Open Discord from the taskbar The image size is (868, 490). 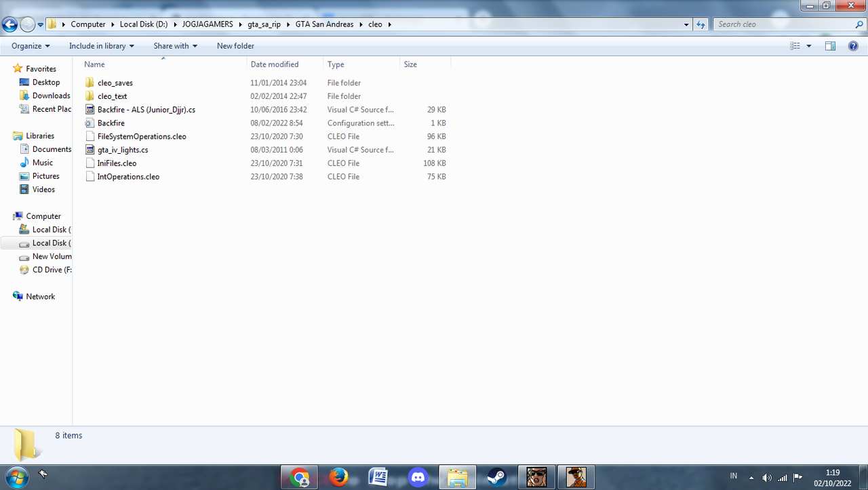point(418,477)
